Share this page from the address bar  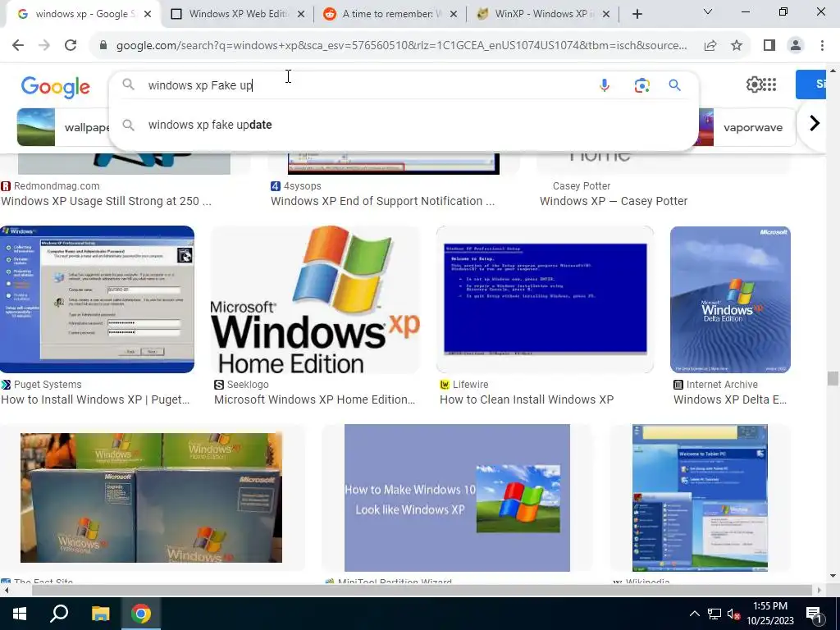click(x=710, y=46)
